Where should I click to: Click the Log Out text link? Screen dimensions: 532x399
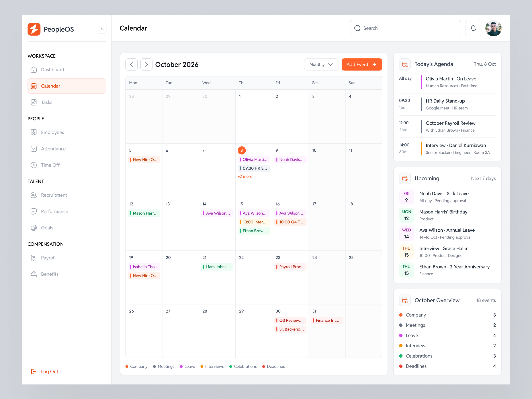point(50,372)
